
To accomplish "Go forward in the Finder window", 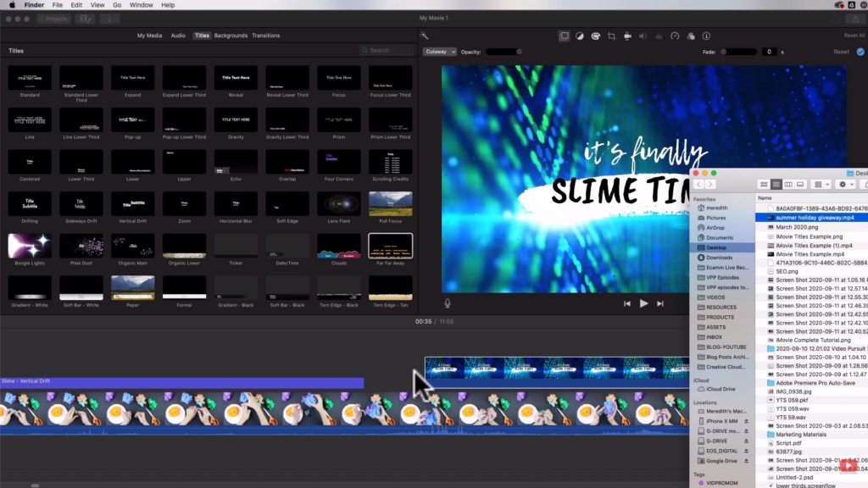I will [710, 184].
